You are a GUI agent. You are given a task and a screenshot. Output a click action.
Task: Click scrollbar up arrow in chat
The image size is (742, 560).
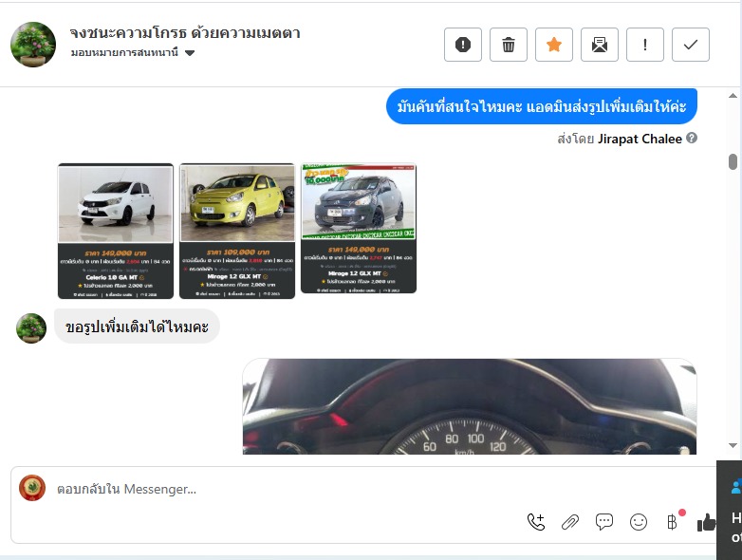click(x=733, y=96)
